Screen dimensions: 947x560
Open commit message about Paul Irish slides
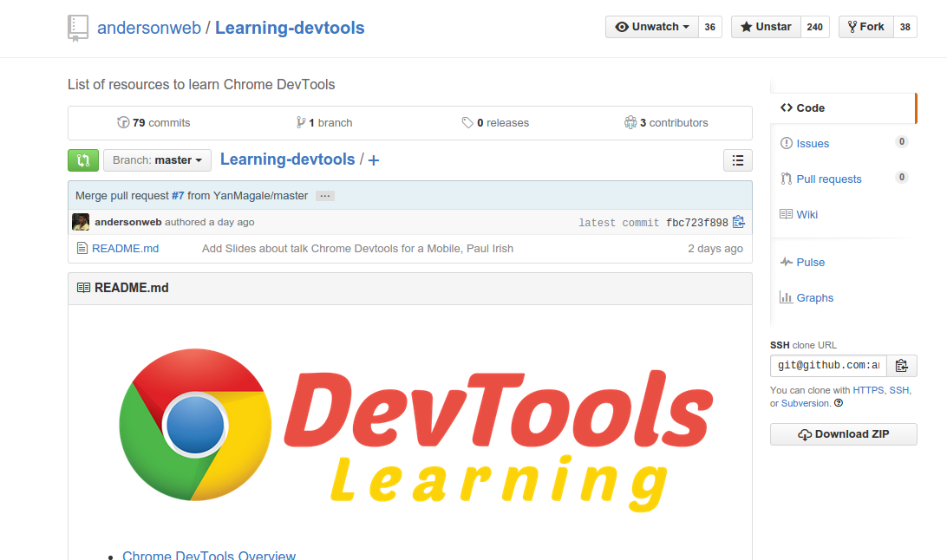(x=357, y=249)
